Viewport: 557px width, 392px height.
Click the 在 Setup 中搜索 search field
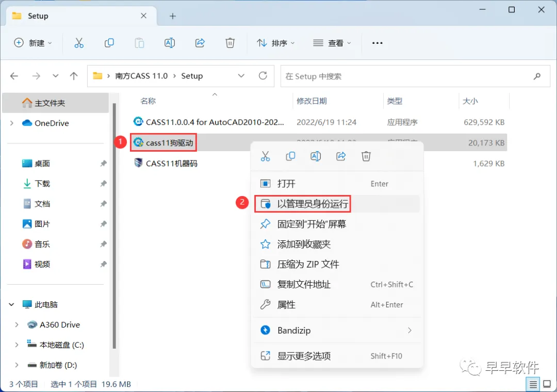[x=415, y=76]
